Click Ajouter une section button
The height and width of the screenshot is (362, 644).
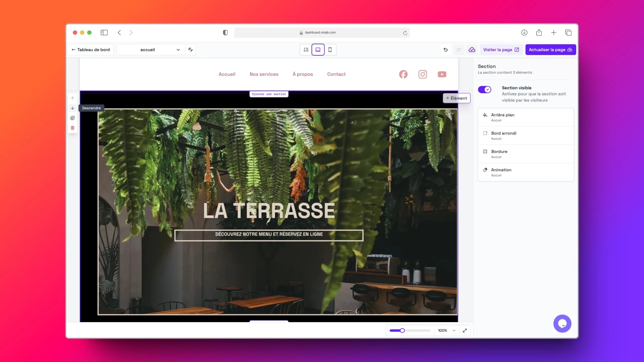pyautogui.click(x=269, y=94)
